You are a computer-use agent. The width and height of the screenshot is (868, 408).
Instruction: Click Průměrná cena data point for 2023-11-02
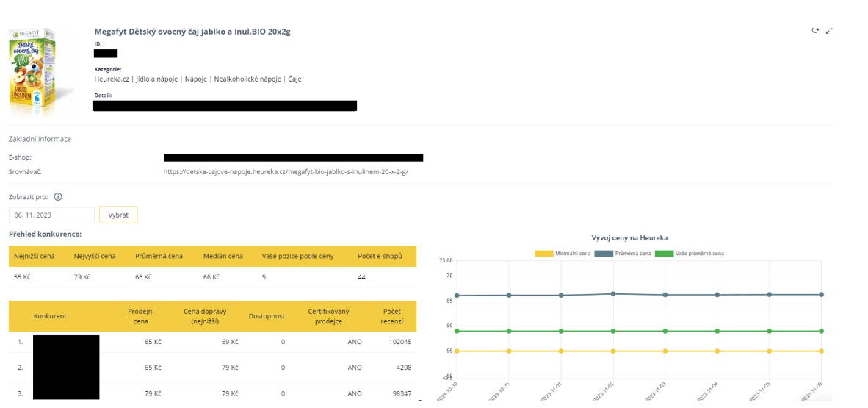(x=612, y=294)
